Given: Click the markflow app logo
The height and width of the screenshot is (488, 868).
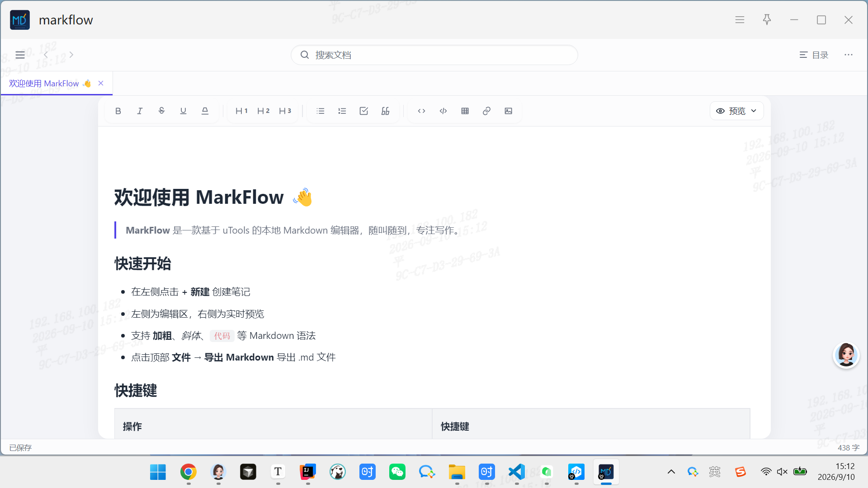Looking at the screenshot, I should [x=20, y=20].
